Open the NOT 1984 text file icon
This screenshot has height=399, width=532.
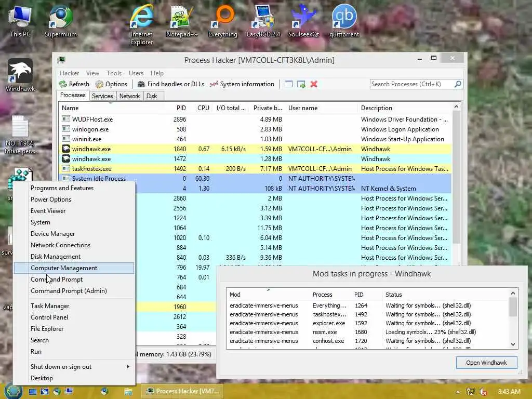[x=20, y=135]
